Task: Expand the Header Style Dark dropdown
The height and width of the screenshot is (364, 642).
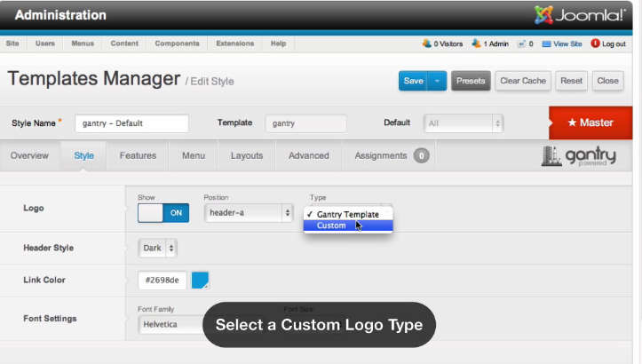Action: [159, 249]
